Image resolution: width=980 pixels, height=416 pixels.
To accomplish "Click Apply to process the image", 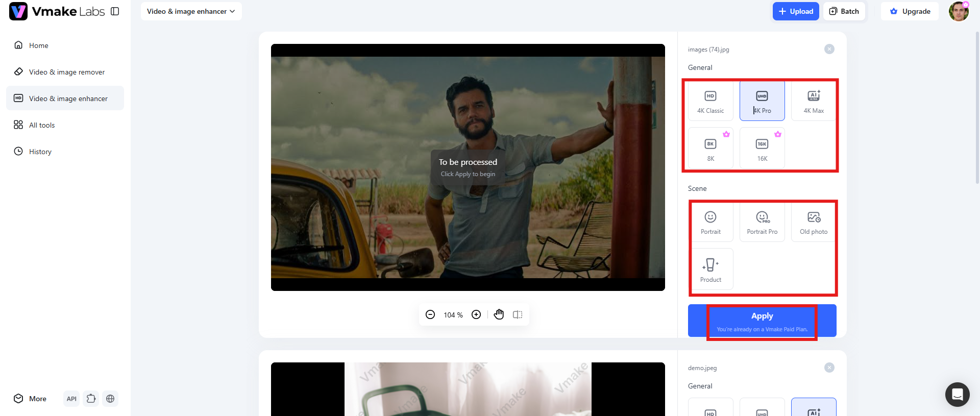I will pos(762,321).
